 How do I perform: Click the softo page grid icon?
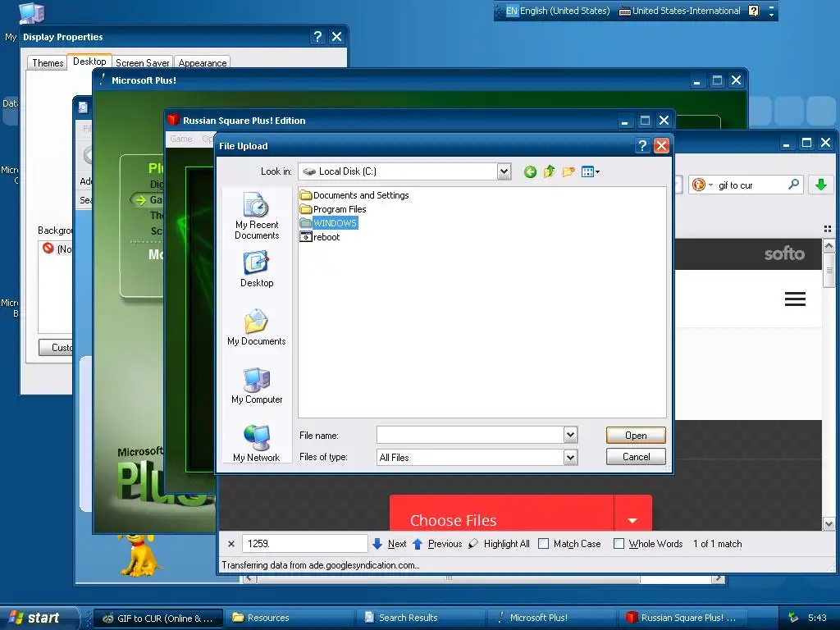click(828, 229)
